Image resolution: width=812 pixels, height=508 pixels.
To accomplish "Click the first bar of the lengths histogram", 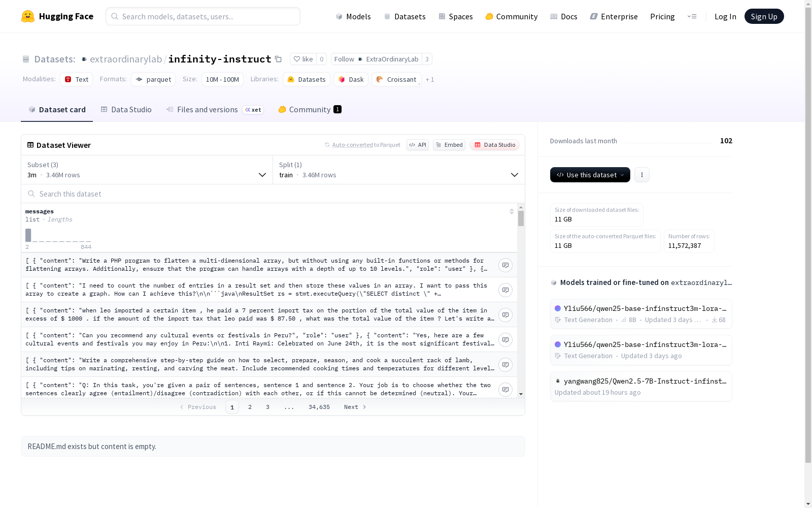I will point(28,235).
